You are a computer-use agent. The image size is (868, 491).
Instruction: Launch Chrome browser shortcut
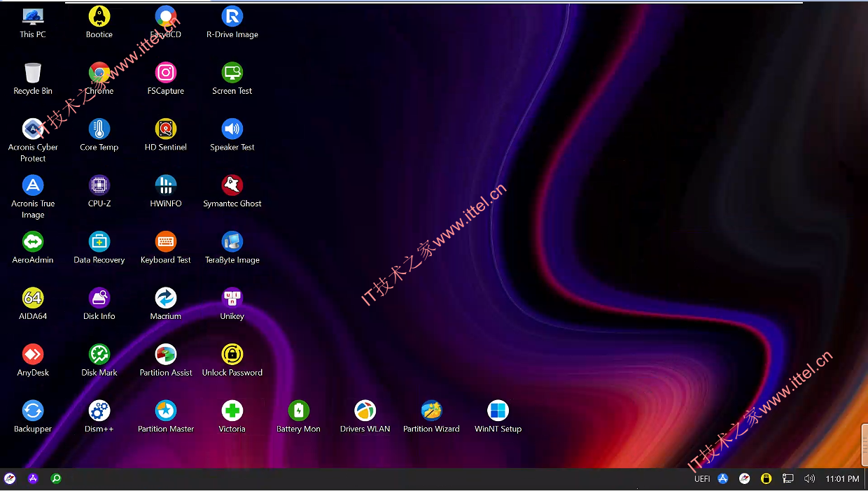tap(99, 78)
